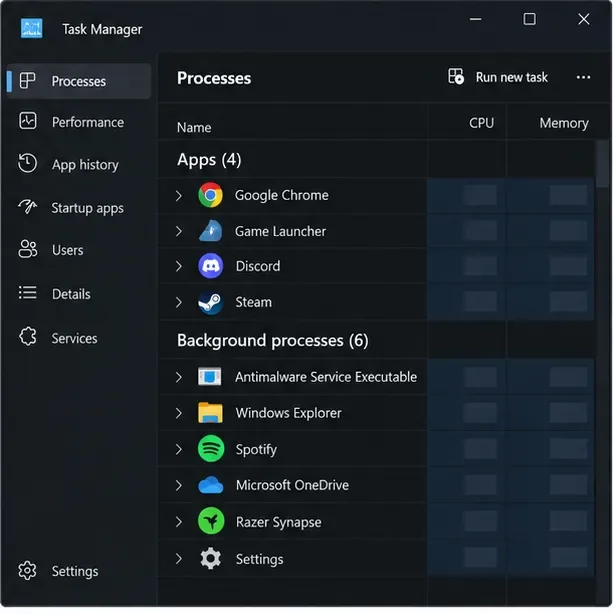Click the Users people icon
The image size is (613, 614).
click(27, 249)
